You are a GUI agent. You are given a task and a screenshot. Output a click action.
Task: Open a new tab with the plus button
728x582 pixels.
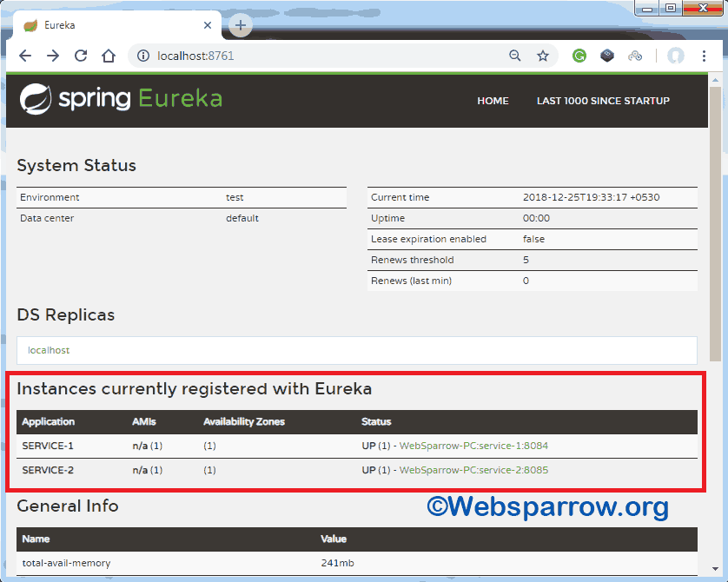click(x=240, y=26)
